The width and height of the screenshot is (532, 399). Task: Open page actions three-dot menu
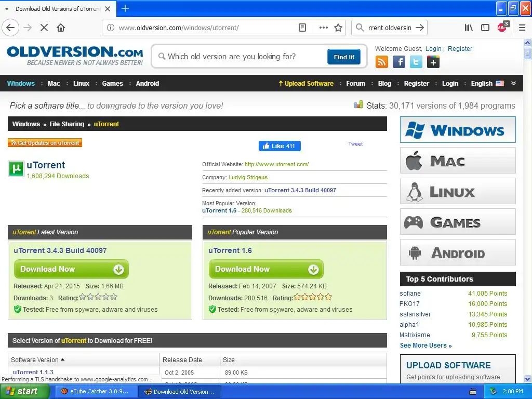[x=323, y=28]
